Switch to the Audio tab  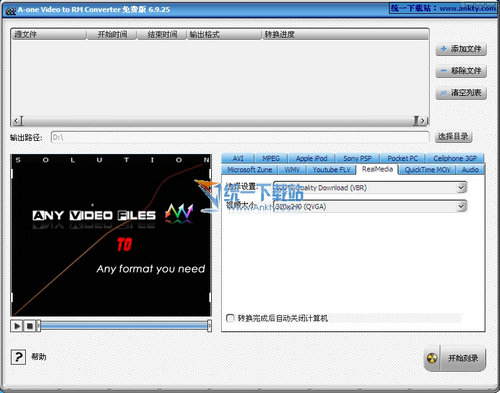tap(470, 170)
